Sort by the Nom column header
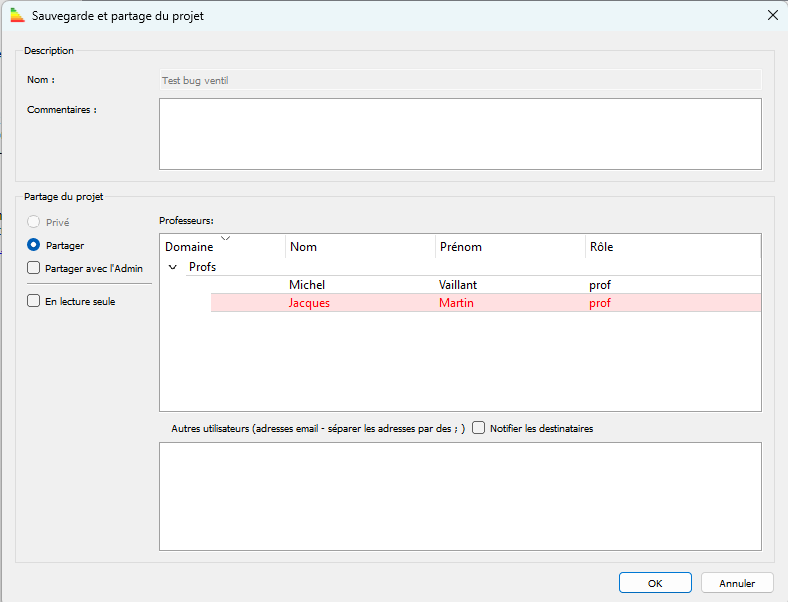 [x=303, y=247]
